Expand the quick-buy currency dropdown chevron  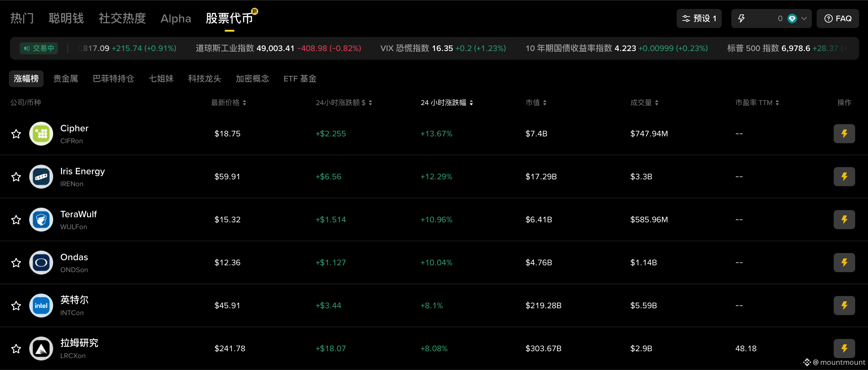point(804,18)
